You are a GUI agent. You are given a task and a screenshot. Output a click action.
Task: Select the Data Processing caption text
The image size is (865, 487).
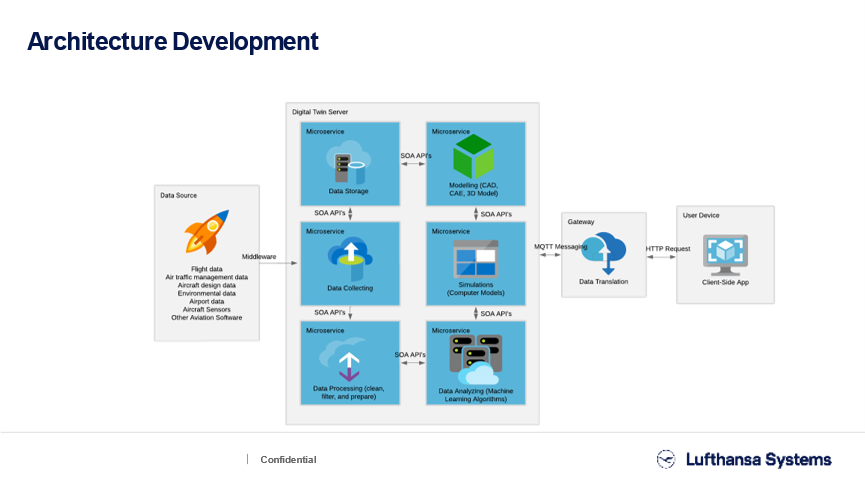[349, 392]
